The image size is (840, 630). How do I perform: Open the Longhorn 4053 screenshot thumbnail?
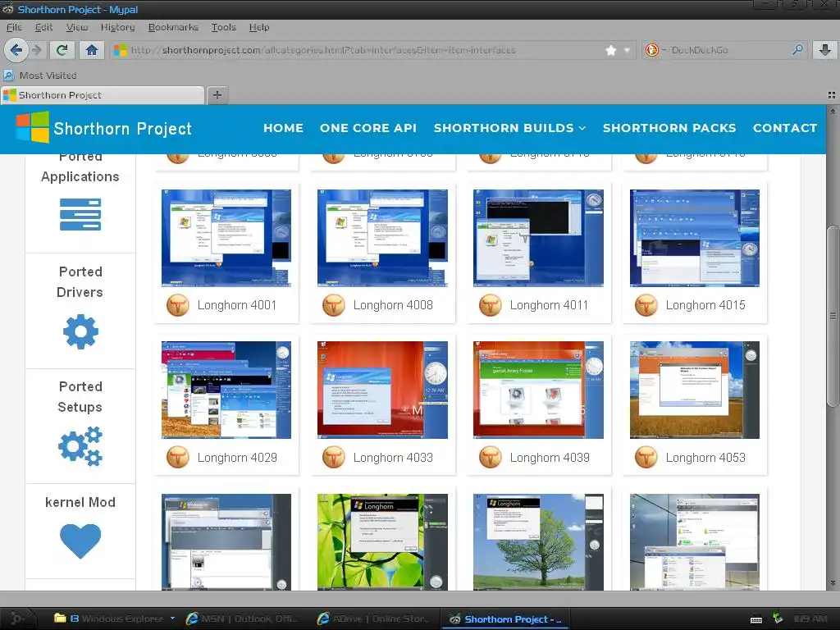click(x=695, y=390)
